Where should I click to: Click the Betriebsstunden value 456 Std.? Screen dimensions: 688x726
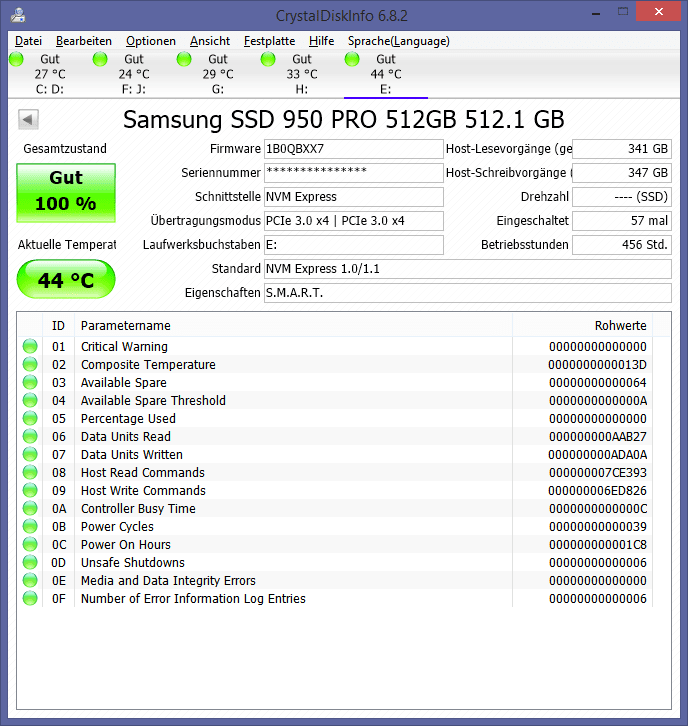(622, 245)
